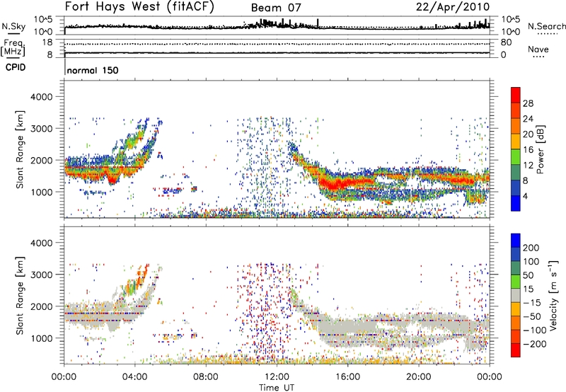The width and height of the screenshot is (566, 392).
Task: Click inside the velocity range-time plot
Action: point(277,295)
